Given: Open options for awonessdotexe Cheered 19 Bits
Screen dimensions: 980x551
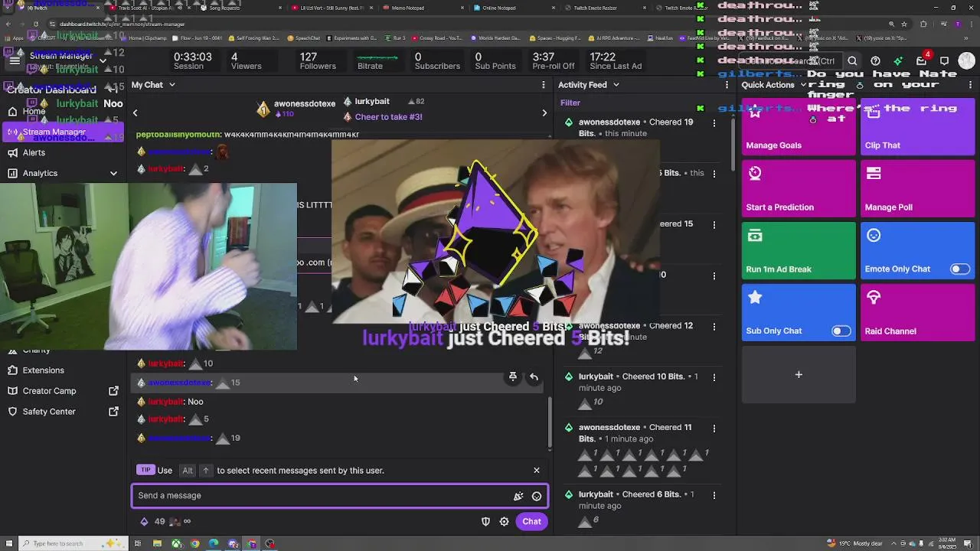Looking at the screenshot, I should coord(714,122).
